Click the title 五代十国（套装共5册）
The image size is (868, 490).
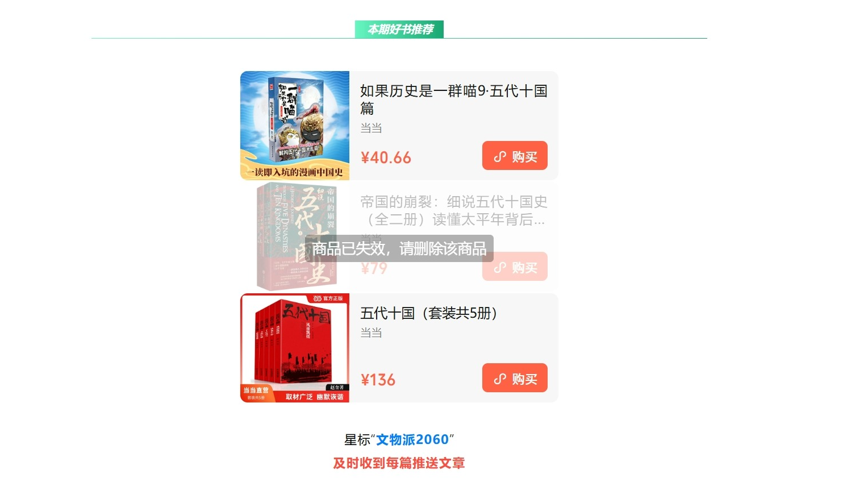429,313
